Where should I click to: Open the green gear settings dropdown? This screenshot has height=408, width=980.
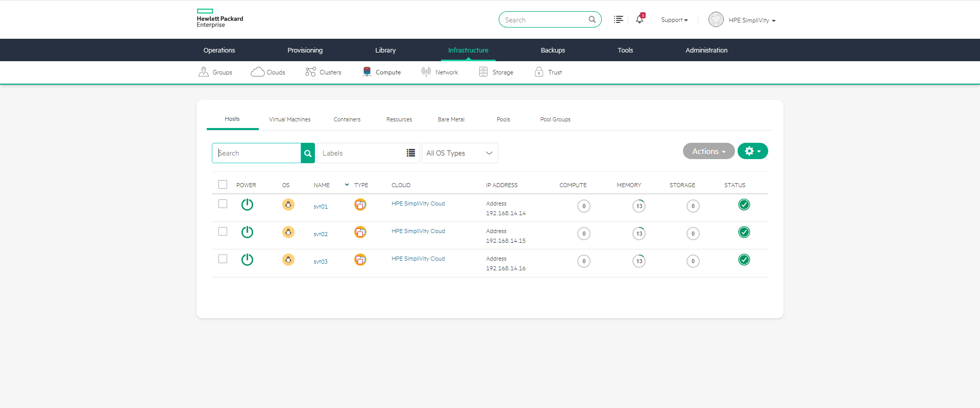pyautogui.click(x=752, y=151)
